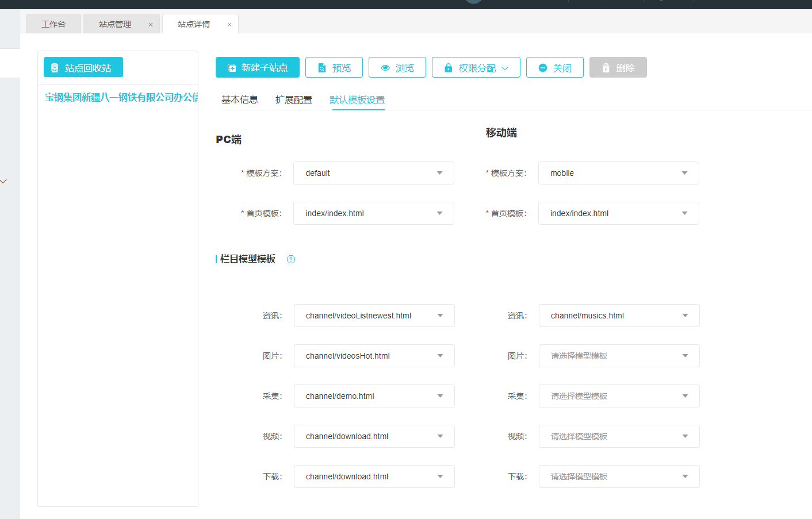Expand PC 资讯 template dropdown
The width and height of the screenshot is (812, 519).
point(374,316)
